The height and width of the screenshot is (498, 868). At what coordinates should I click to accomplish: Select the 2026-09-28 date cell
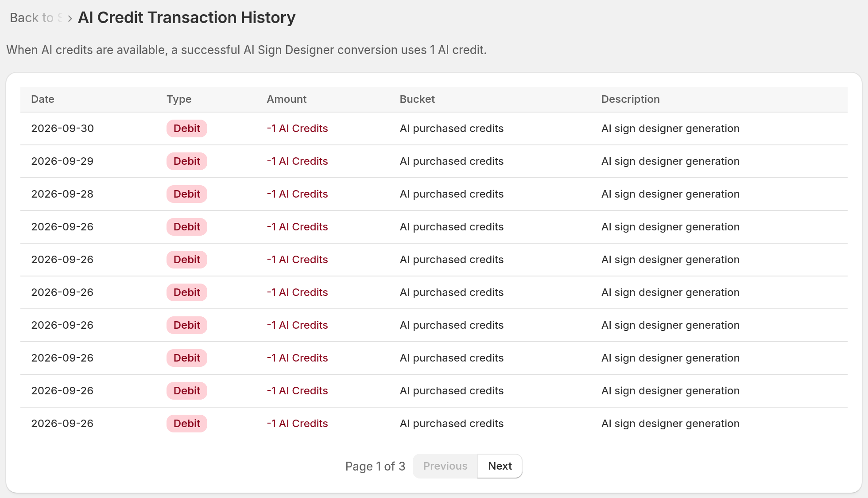point(62,194)
